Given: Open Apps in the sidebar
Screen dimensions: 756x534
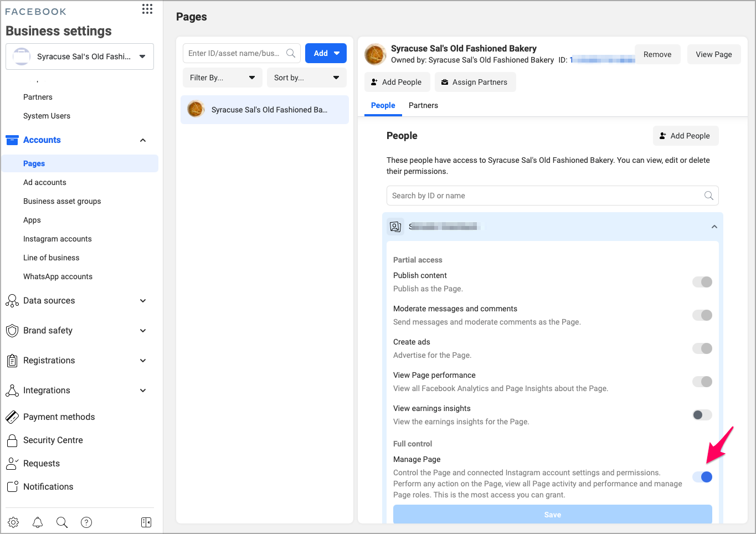Looking at the screenshot, I should tap(32, 220).
